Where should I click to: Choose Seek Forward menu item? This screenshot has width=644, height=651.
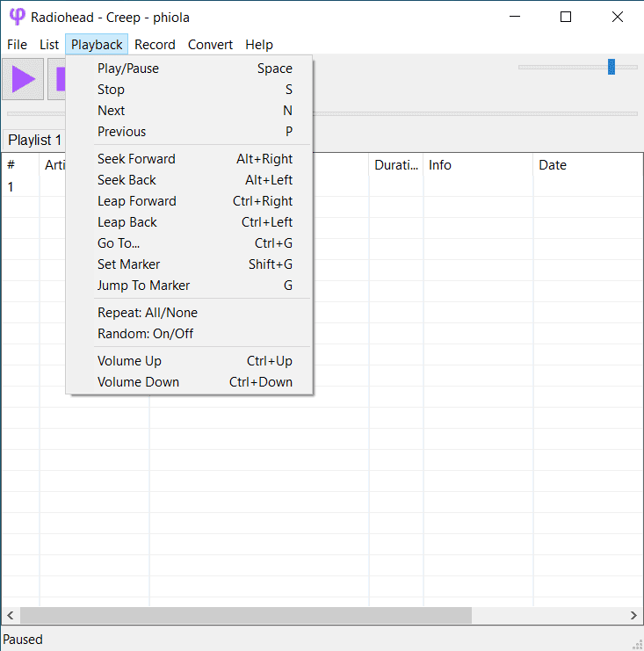[190, 159]
